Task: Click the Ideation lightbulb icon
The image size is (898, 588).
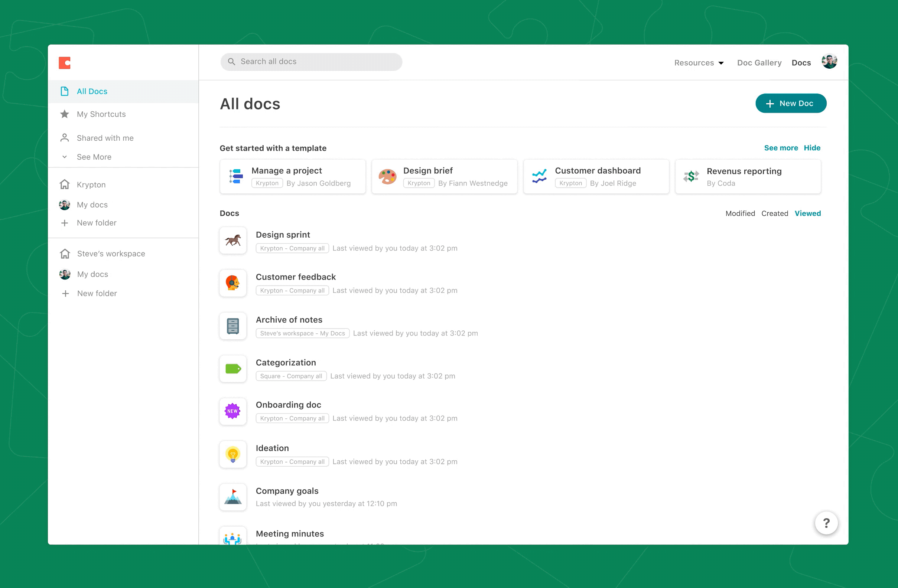Action: click(233, 454)
